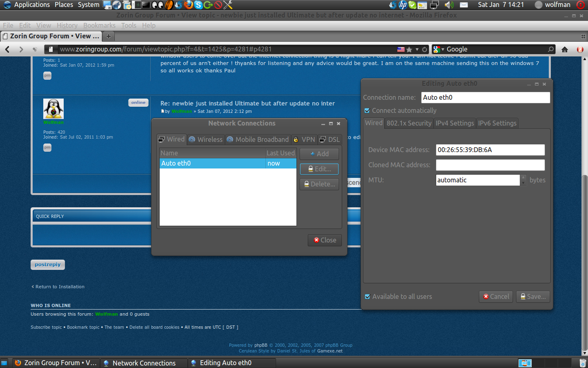
Task: Click Delete... button in Network Connections
Action: coord(319,184)
